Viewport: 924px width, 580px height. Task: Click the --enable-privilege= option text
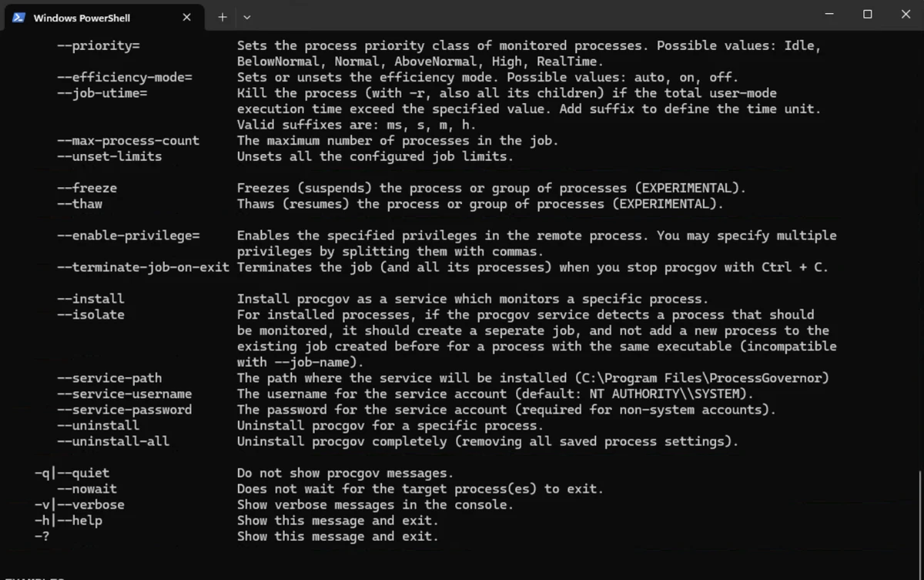[129, 236]
